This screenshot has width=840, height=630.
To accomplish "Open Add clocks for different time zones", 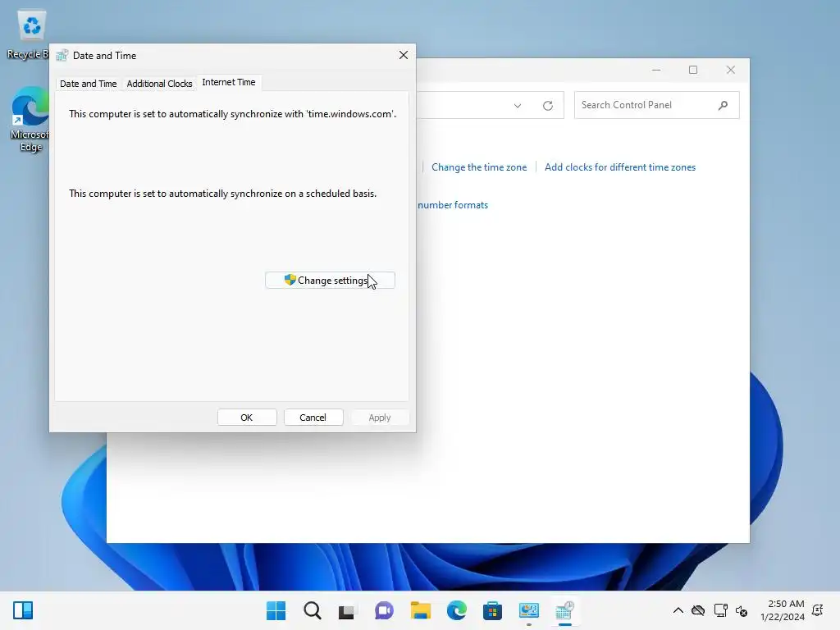I will click(x=620, y=167).
